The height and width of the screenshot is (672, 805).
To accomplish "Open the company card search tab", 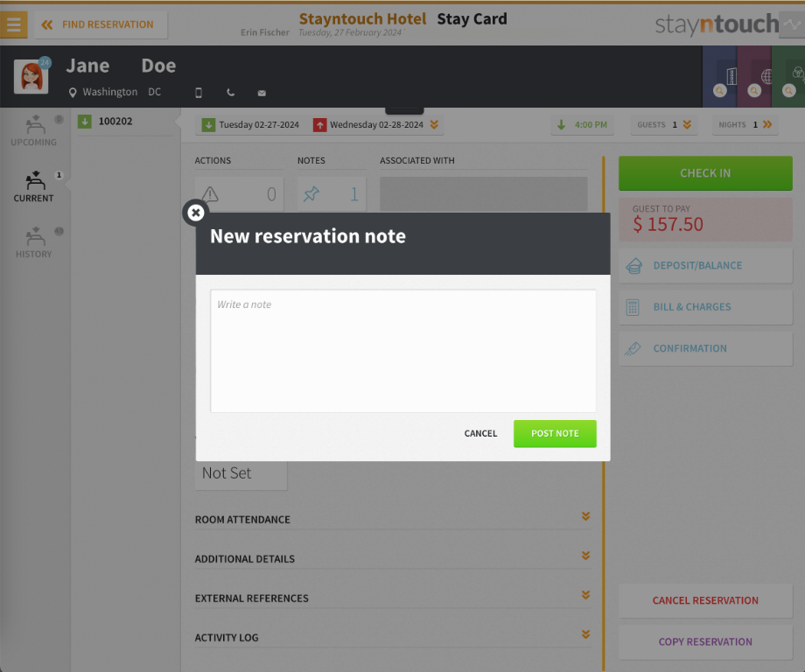I will 720,77.
